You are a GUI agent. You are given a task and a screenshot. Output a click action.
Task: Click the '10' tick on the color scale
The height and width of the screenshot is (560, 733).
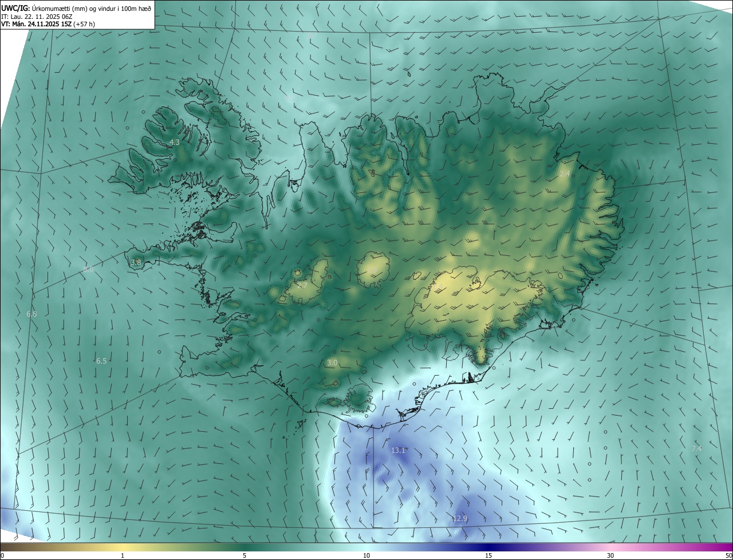366,555
